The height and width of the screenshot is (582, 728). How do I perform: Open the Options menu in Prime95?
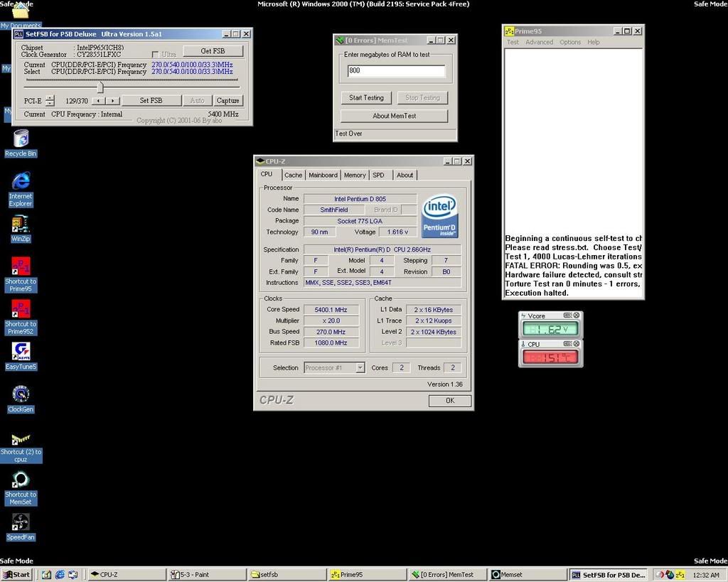(570, 42)
